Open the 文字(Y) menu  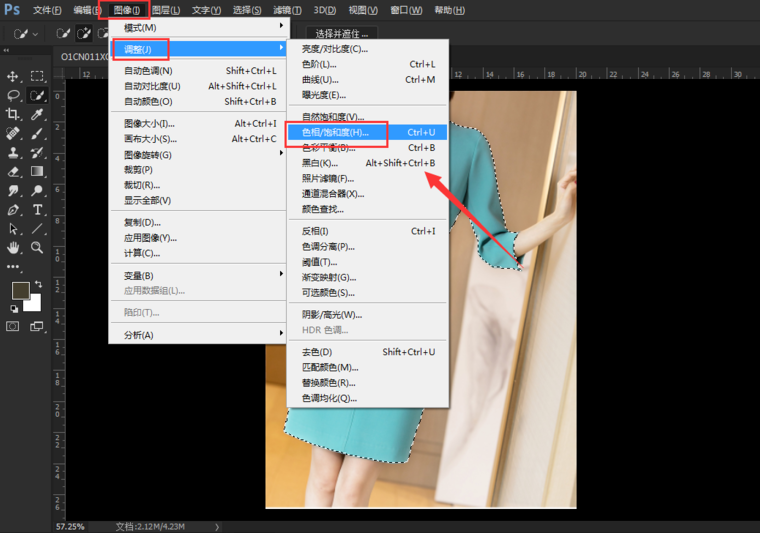click(206, 10)
